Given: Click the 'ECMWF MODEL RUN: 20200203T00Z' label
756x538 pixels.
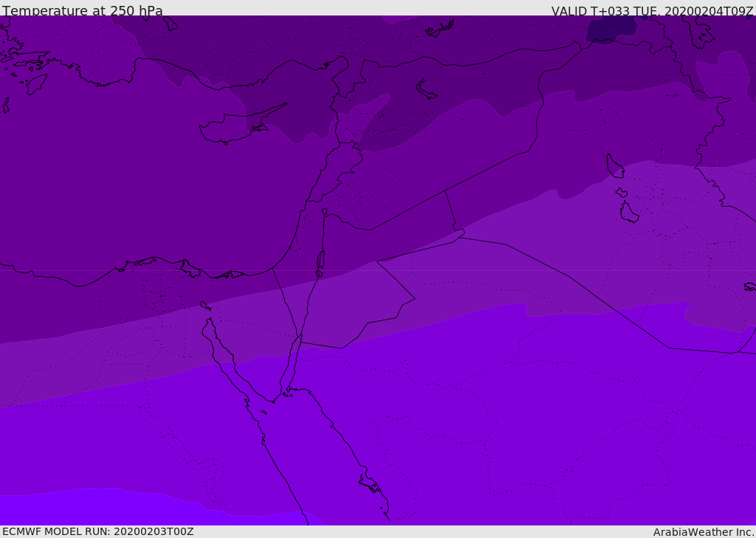Looking at the screenshot, I should [98, 531].
